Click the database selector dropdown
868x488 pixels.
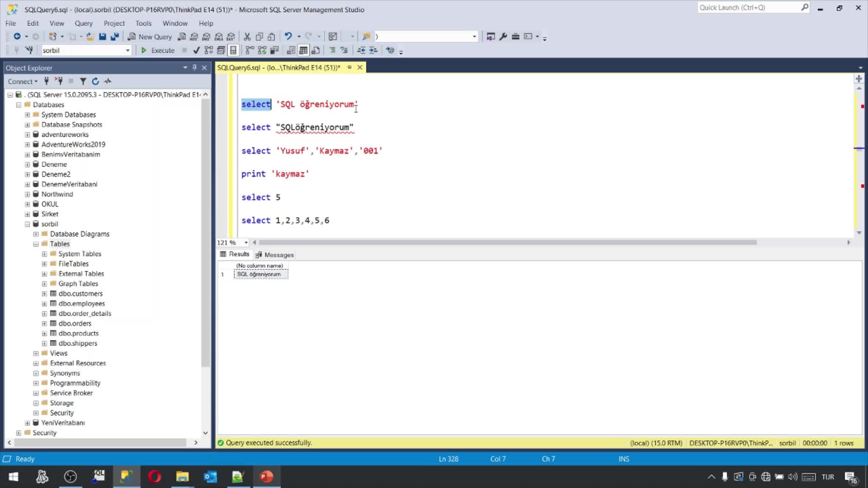point(84,50)
